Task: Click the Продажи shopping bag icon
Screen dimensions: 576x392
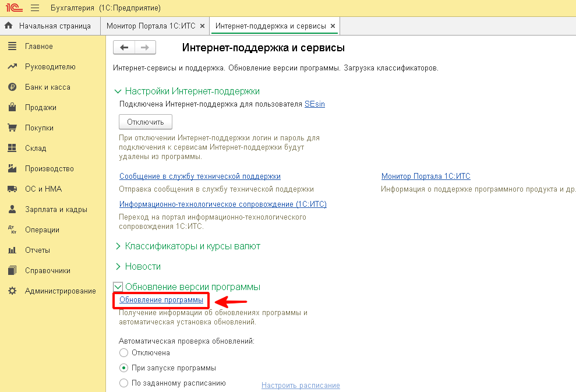Action: 12,107
